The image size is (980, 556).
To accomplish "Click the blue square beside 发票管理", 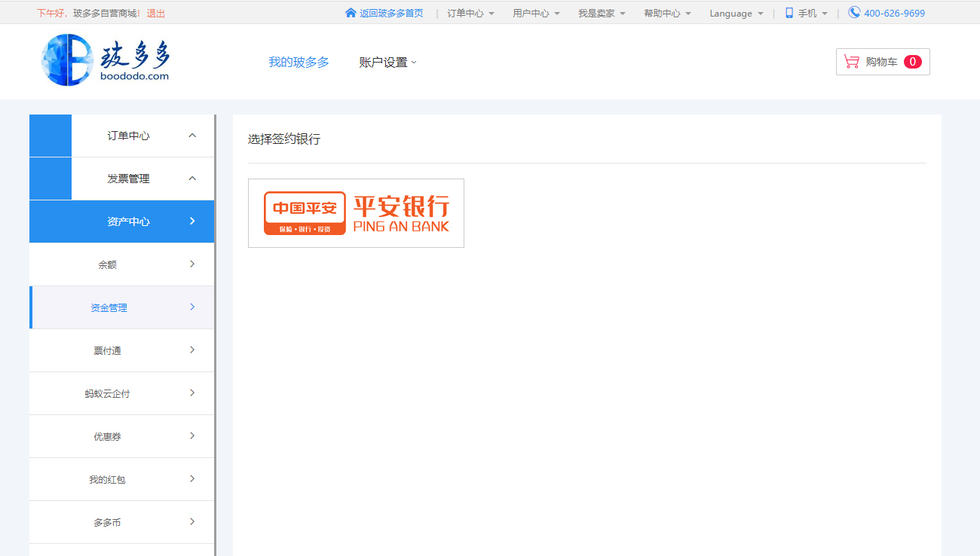I will coord(51,179).
